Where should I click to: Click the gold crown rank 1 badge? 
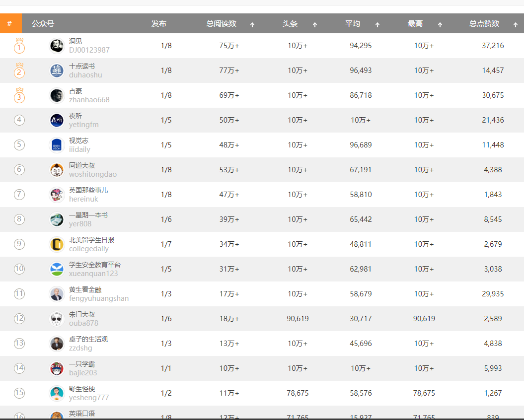19,46
